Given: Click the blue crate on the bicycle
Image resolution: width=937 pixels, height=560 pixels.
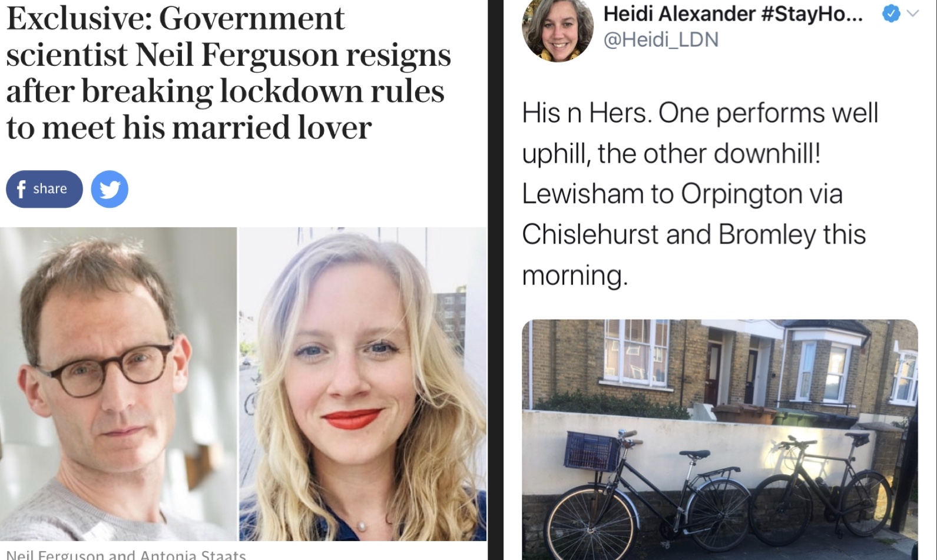Looking at the screenshot, I should pyautogui.click(x=592, y=450).
